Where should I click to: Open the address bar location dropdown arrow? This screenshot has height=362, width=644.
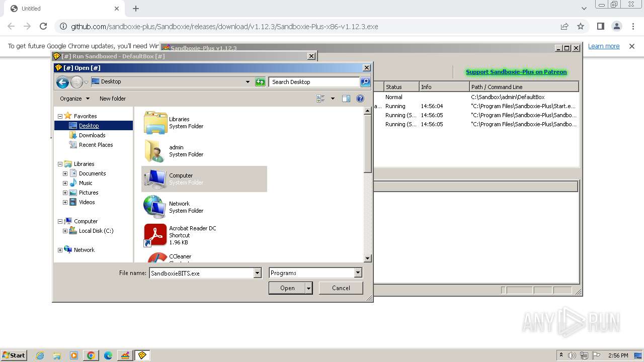coord(248,82)
